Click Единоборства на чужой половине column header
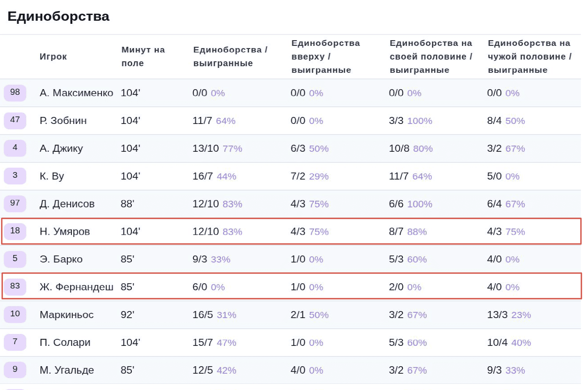 tap(529, 56)
